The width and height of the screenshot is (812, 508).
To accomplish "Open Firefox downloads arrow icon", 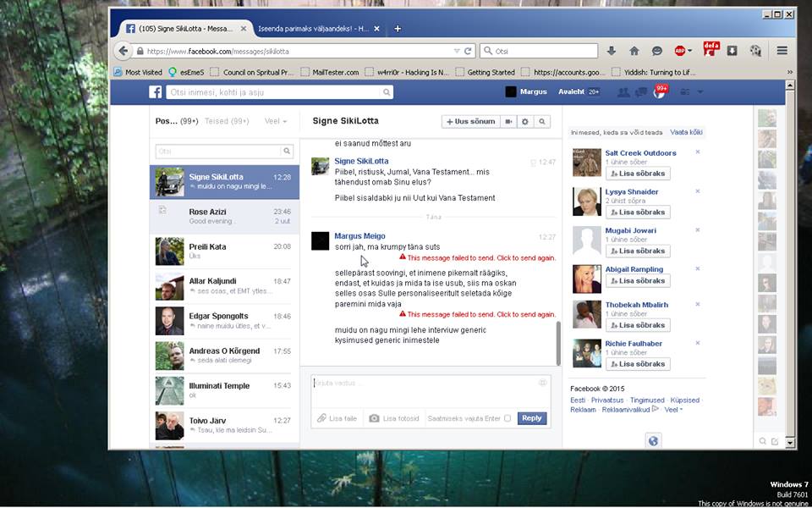I will 611,51.
